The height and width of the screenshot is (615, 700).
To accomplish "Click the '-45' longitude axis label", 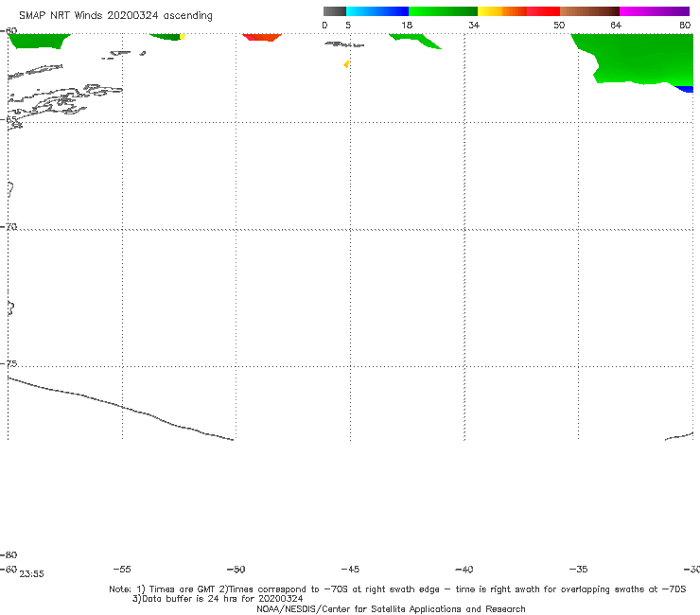I will point(350,569).
